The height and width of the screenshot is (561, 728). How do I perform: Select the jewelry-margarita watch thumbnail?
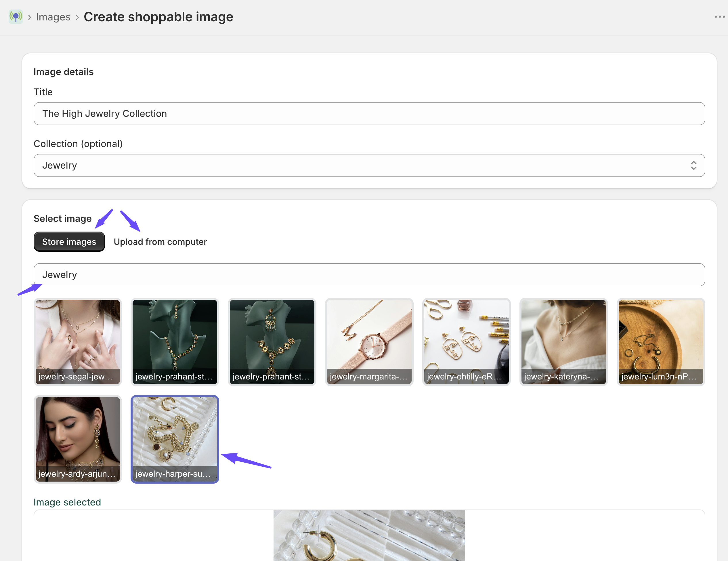coord(369,342)
